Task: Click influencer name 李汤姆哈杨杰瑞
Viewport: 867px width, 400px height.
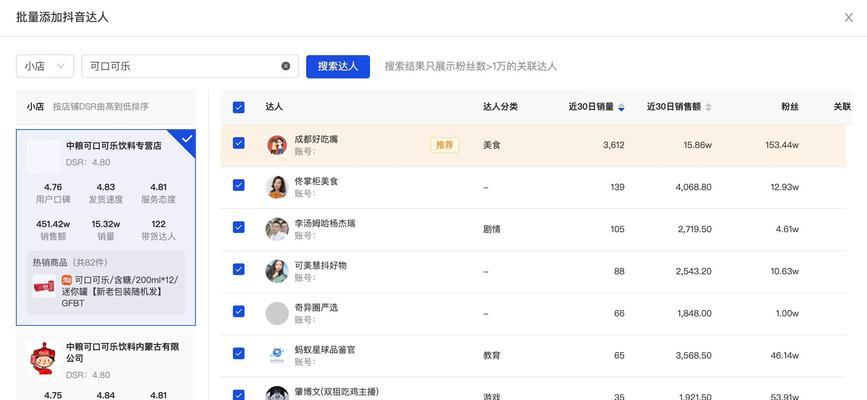Action: (325, 223)
